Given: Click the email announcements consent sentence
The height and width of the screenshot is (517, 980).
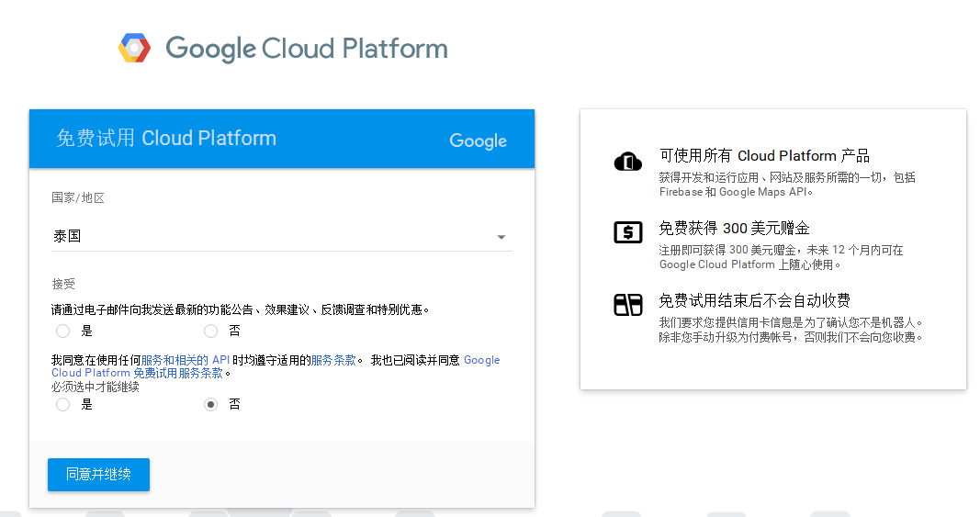Looking at the screenshot, I should [x=240, y=309].
